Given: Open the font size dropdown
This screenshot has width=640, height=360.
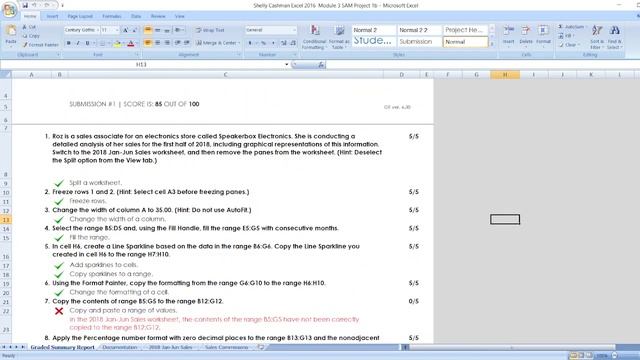Looking at the screenshot, I should 117,30.
